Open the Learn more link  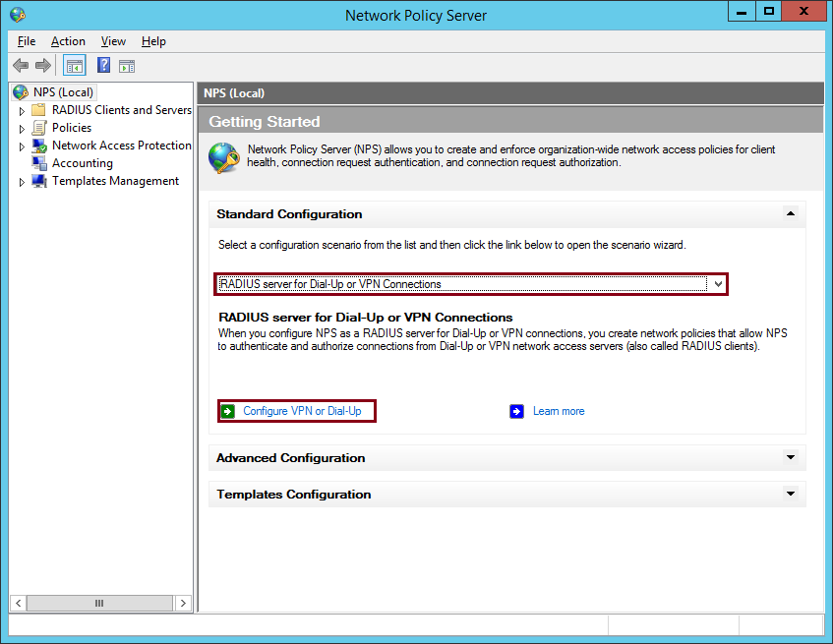(559, 411)
